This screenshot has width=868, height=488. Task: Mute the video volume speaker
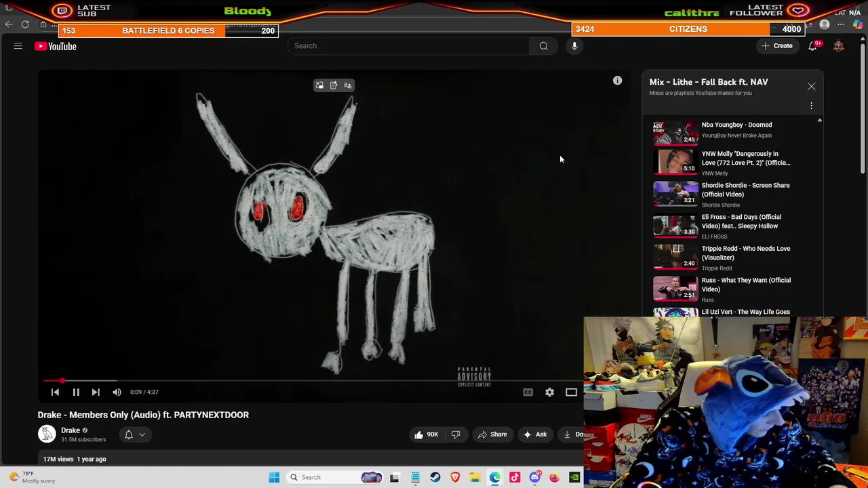117,392
